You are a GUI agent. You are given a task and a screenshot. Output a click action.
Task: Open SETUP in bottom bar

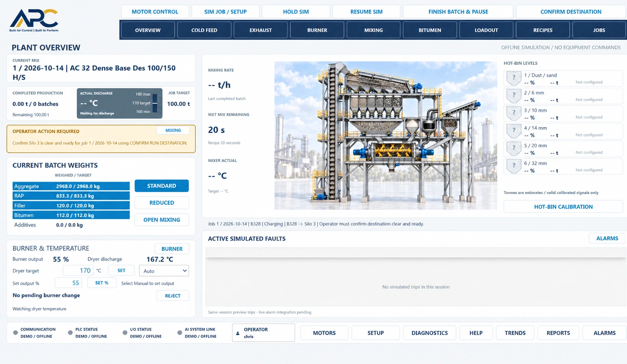[x=376, y=333]
